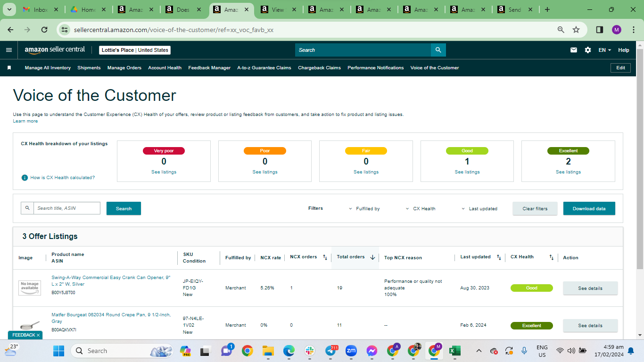Open Chrome side panel
The height and width of the screenshot is (362, 644).
(600, 30)
